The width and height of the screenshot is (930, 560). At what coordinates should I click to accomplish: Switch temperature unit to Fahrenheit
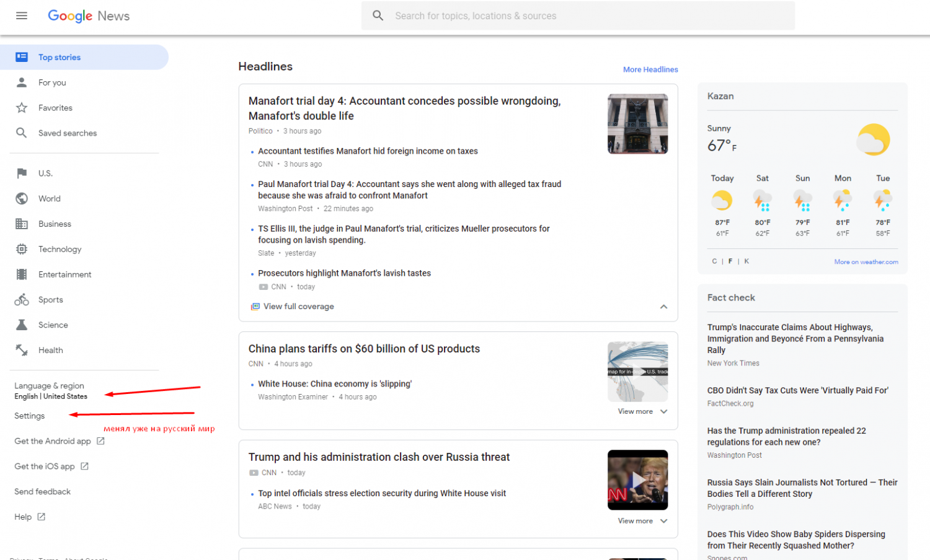pos(730,261)
